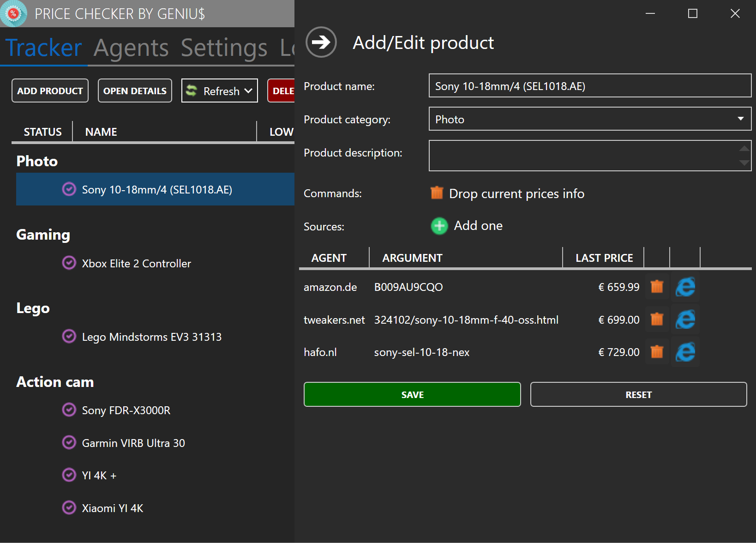The height and width of the screenshot is (543, 756).
Task: Select the YI 4K + row
Action: [x=155, y=475]
